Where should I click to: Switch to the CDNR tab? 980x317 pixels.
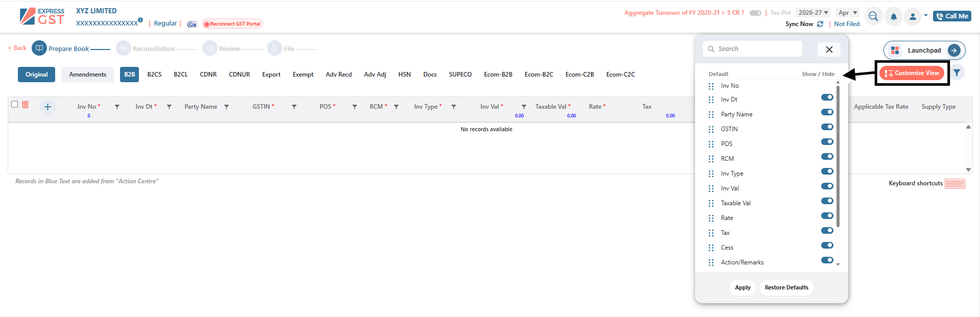point(208,75)
